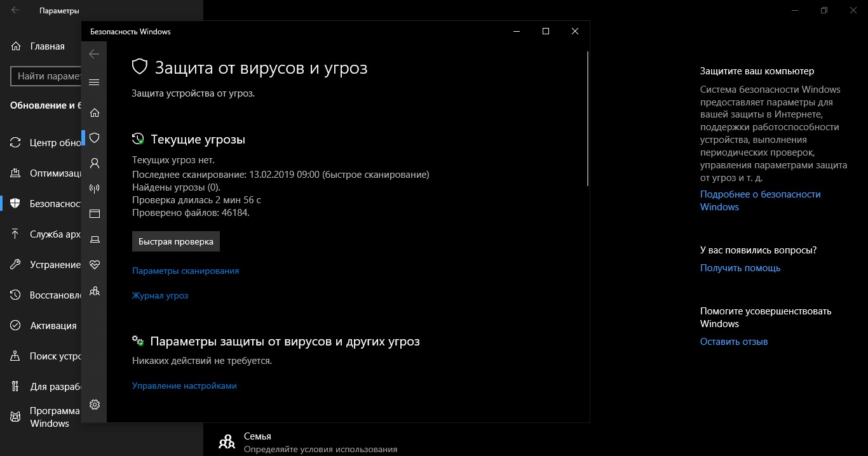Open device performance heart icon
Image resolution: width=868 pixels, height=456 pixels.
coord(95,264)
